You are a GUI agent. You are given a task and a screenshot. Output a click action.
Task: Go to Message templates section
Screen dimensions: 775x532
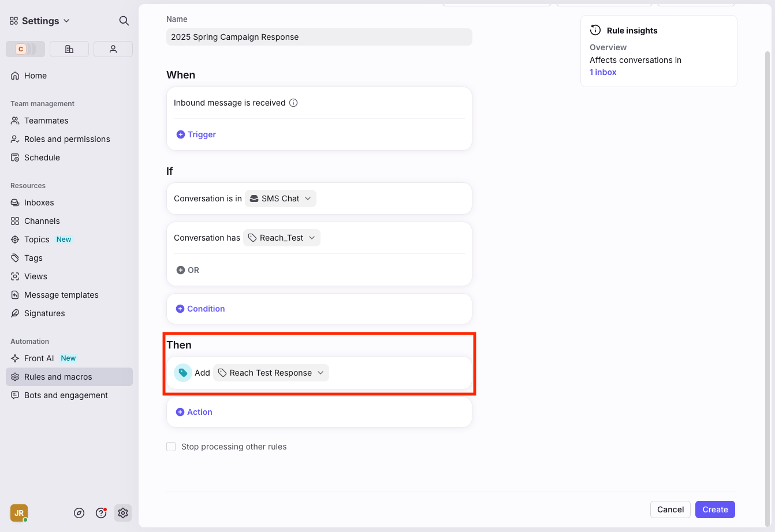point(61,295)
